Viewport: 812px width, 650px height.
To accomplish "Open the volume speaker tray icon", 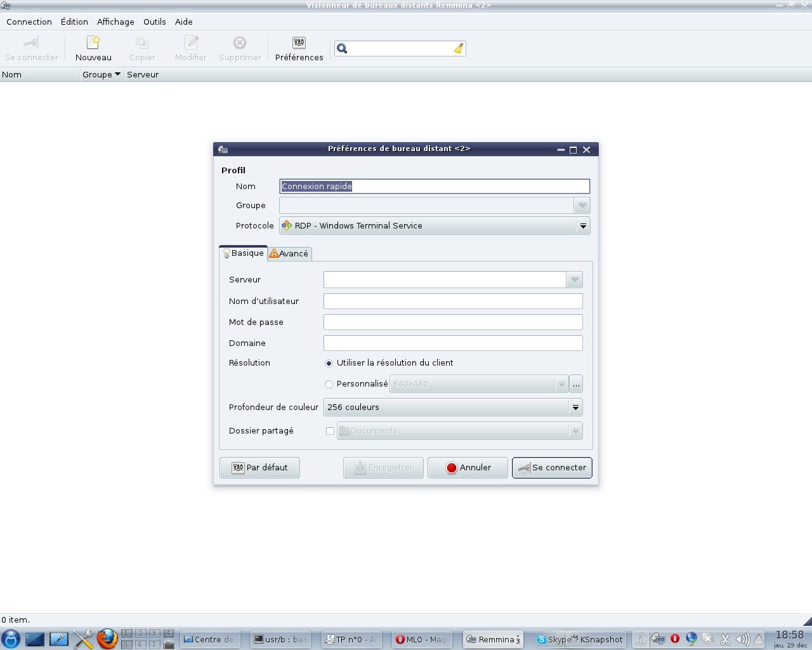I will 742,639.
